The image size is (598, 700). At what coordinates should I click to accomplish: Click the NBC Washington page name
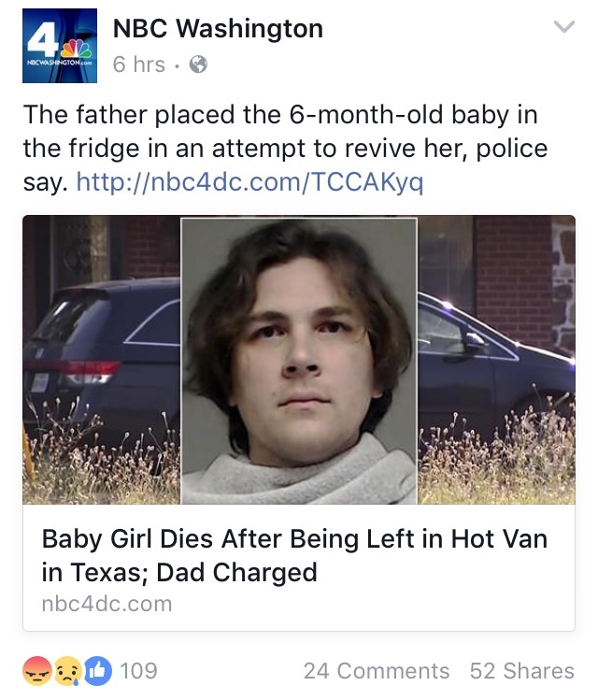218,29
